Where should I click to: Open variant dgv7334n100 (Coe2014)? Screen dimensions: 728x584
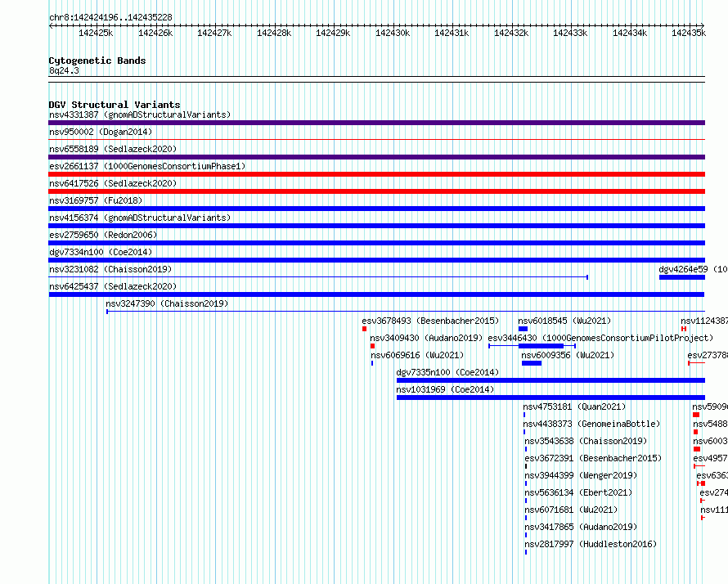coord(101,252)
